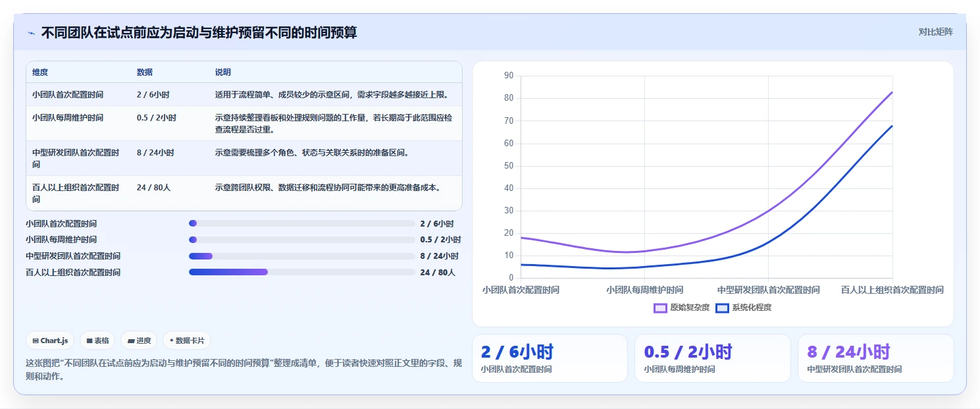Viewport: 980px width, 409px height.
Task: Click the table value 2 / 6小时
Action: click(x=154, y=95)
